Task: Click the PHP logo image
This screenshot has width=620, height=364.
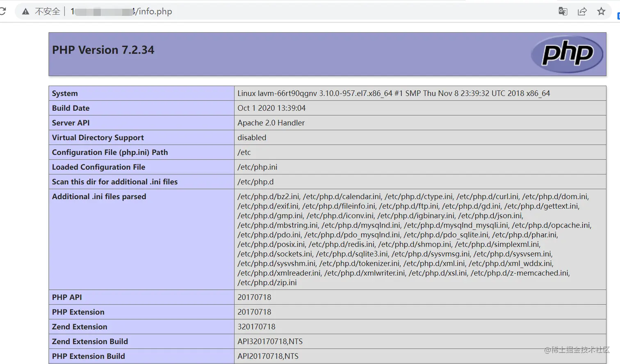Action: tap(567, 54)
